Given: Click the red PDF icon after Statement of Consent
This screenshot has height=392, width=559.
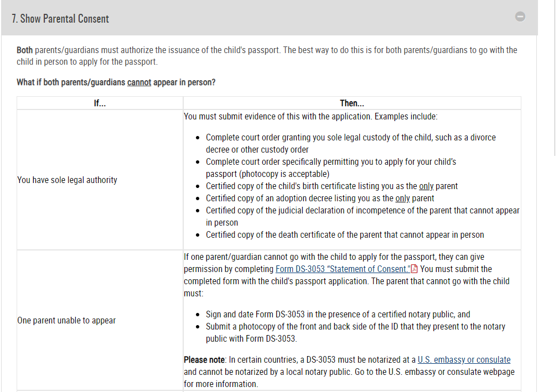Looking at the screenshot, I should pos(414,269).
